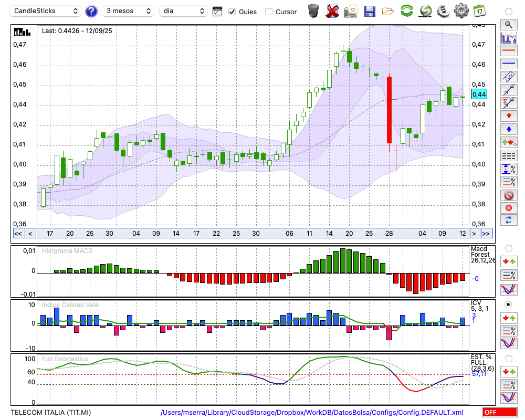This screenshot has width=525, height=420.
Task: Select the trend line with arrows tool
Action: coord(509,90)
